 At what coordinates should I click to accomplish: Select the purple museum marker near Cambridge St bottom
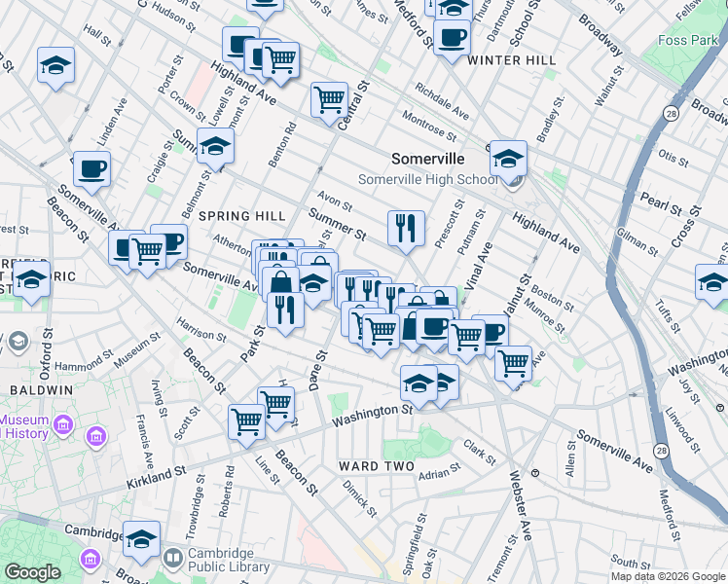pyautogui.click(x=90, y=559)
